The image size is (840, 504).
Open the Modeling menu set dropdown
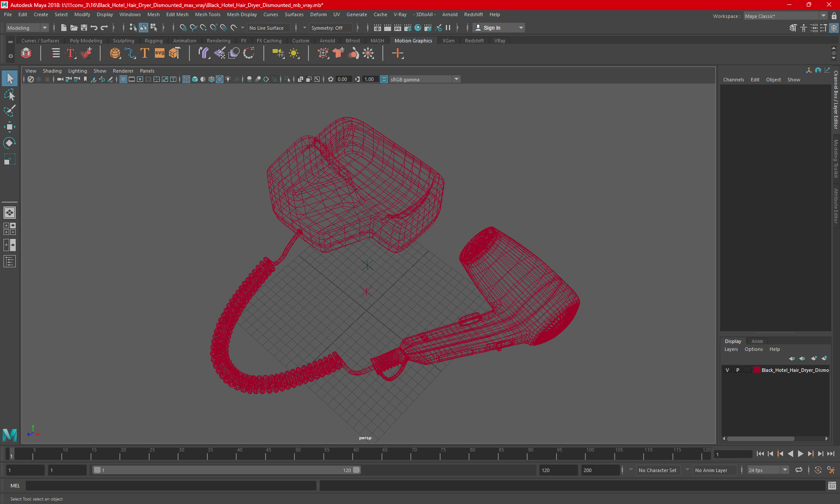[x=27, y=28]
